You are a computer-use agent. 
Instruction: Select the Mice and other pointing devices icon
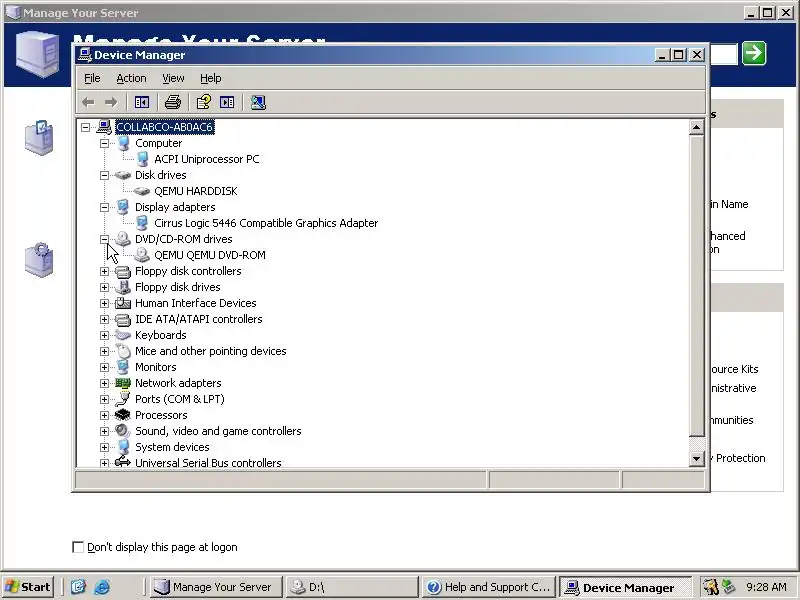point(123,351)
